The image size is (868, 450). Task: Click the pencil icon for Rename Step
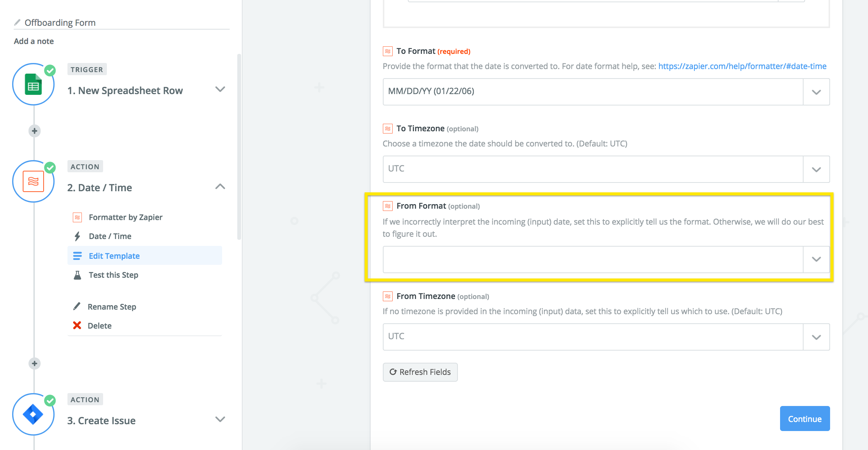tap(77, 306)
